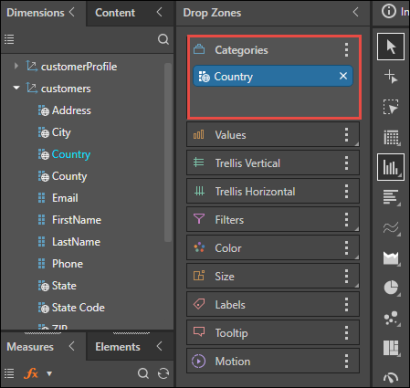Pick the grid table visualization icon
The height and width of the screenshot is (388, 410).
(391, 137)
